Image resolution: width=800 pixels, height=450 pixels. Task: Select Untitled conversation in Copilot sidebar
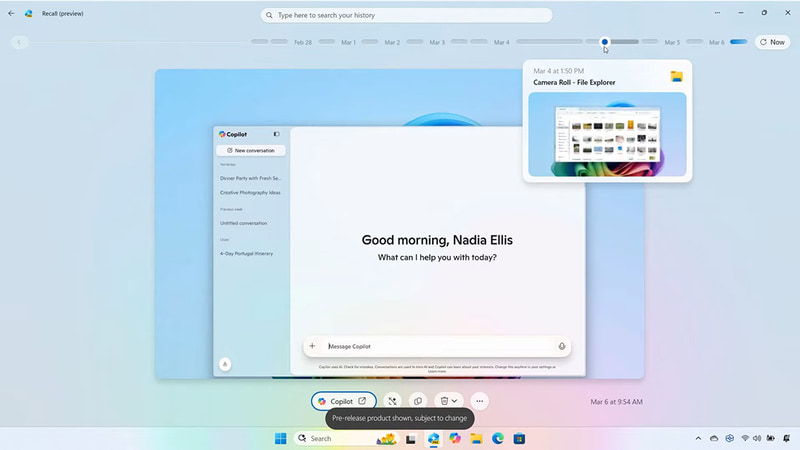(x=243, y=223)
